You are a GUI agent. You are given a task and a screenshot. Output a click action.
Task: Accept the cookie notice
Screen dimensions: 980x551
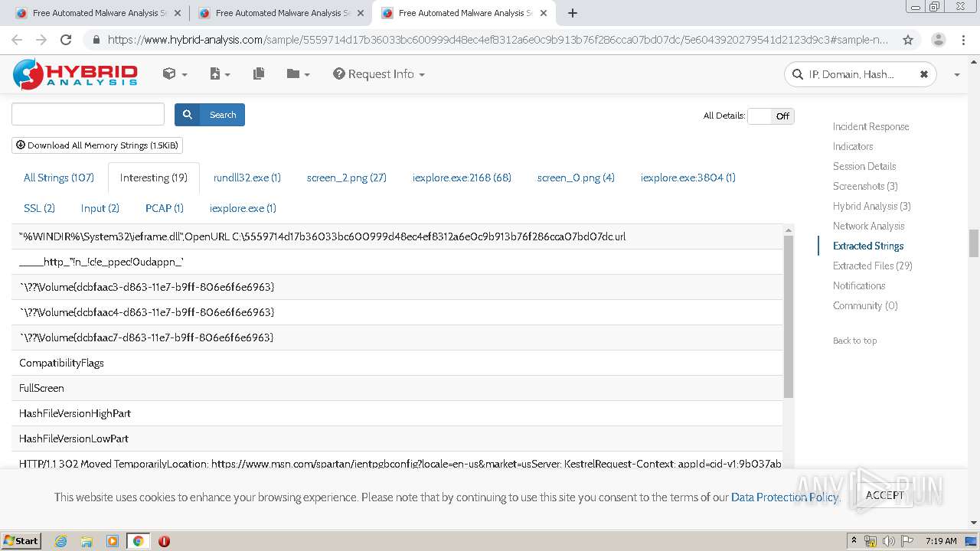pos(885,495)
